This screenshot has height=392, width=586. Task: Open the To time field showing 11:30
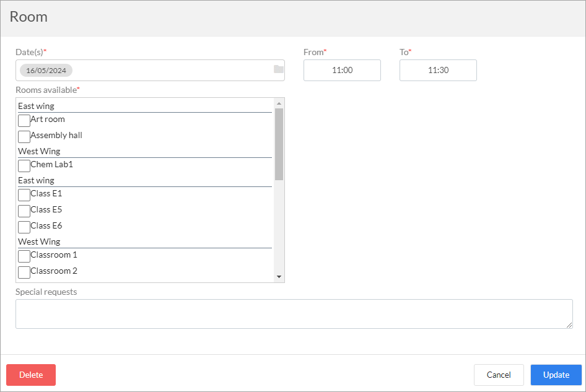(x=438, y=70)
